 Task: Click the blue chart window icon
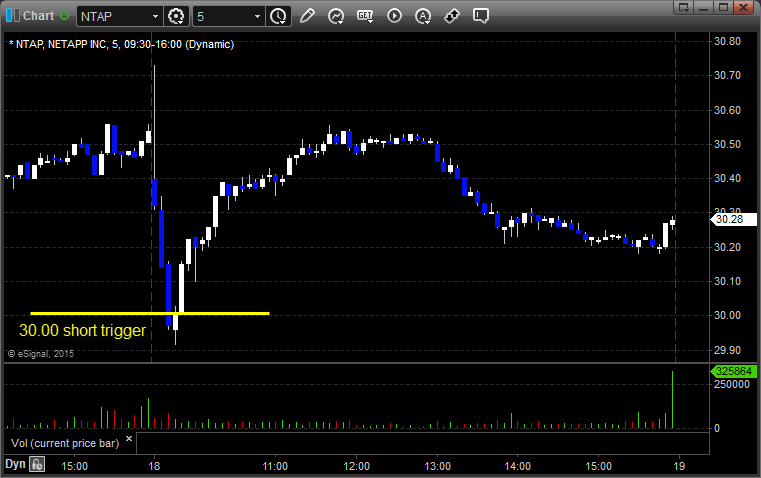(13, 16)
